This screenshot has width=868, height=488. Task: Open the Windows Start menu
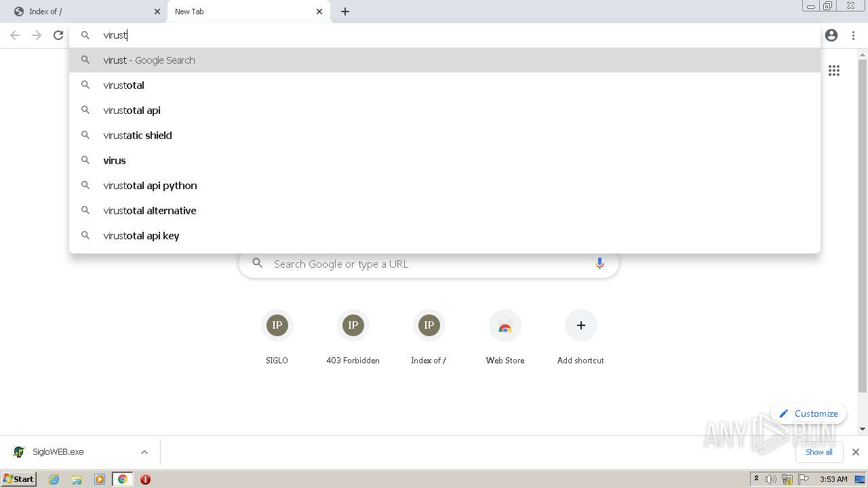(x=18, y=479)
